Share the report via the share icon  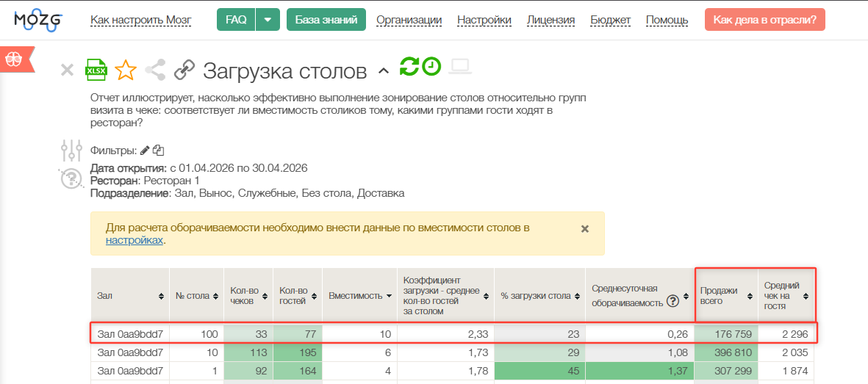coord(156,70)
